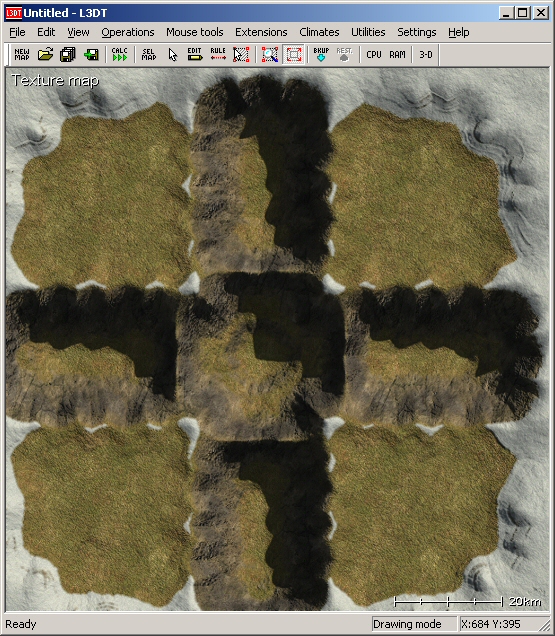Open the Climates menu
555x636 pixels.
coord(319,32)
